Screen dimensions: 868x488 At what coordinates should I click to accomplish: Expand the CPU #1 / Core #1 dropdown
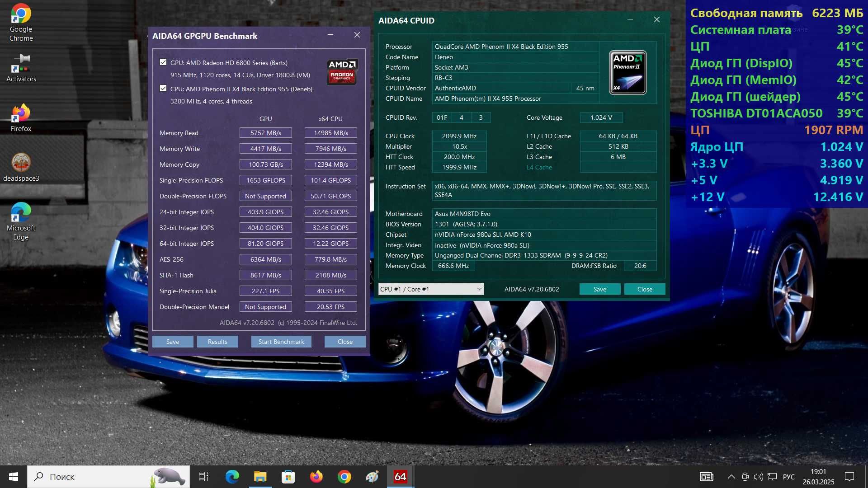431,289
